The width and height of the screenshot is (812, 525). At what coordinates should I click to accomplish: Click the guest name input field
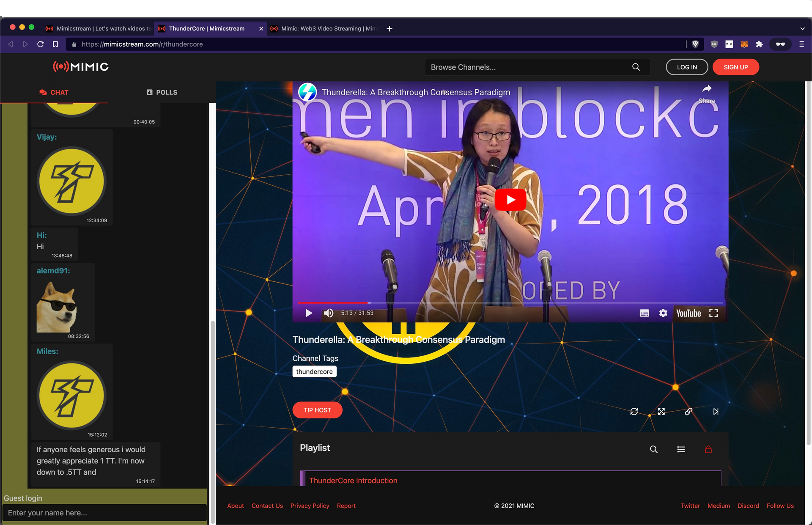[x=104, y=513]
